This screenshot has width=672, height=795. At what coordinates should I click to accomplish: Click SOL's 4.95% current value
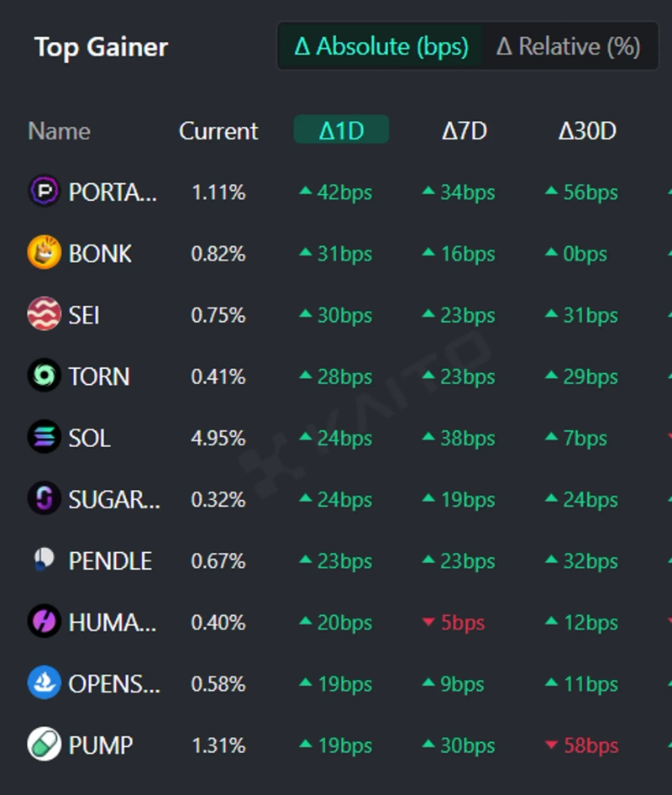(218, 438)
